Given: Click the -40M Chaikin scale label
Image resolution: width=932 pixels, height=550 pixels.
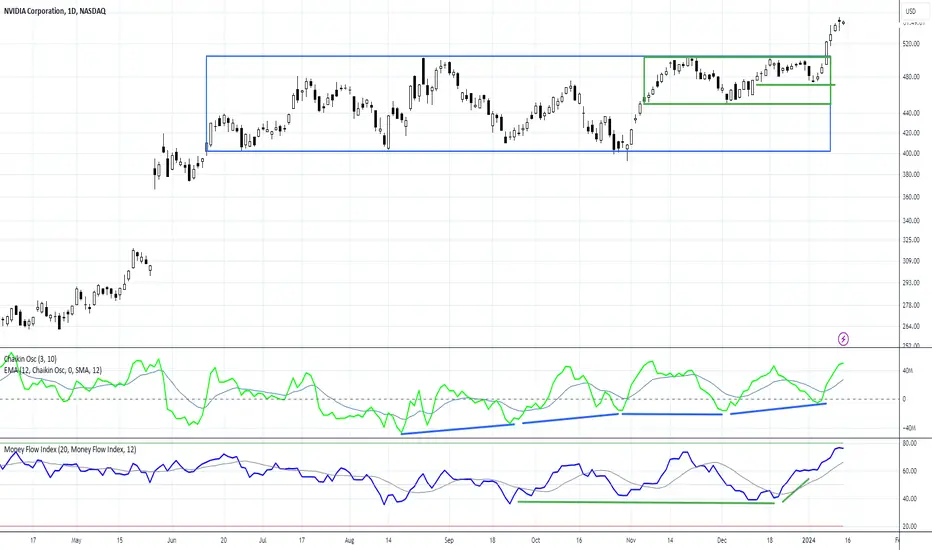Looking at the screenshot, I should pos(909,428).
